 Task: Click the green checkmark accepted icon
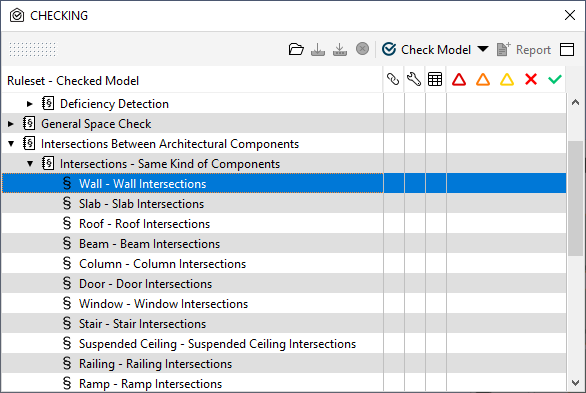pos(555,79)
